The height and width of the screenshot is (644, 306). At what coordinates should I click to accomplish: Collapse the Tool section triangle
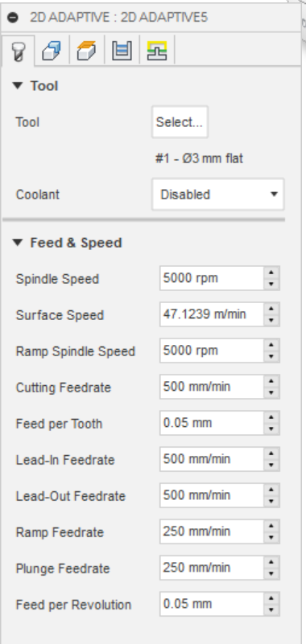coord(17,86)
